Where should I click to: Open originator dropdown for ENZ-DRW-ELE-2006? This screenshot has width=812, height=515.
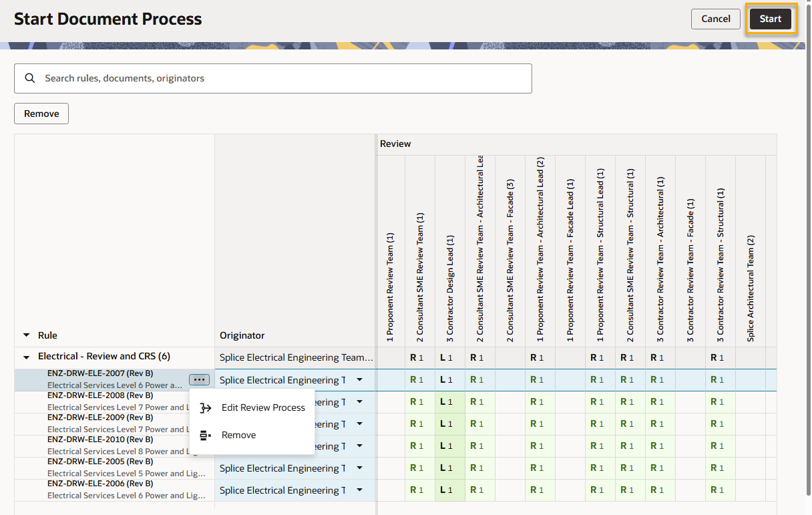[x=359, y=490]
